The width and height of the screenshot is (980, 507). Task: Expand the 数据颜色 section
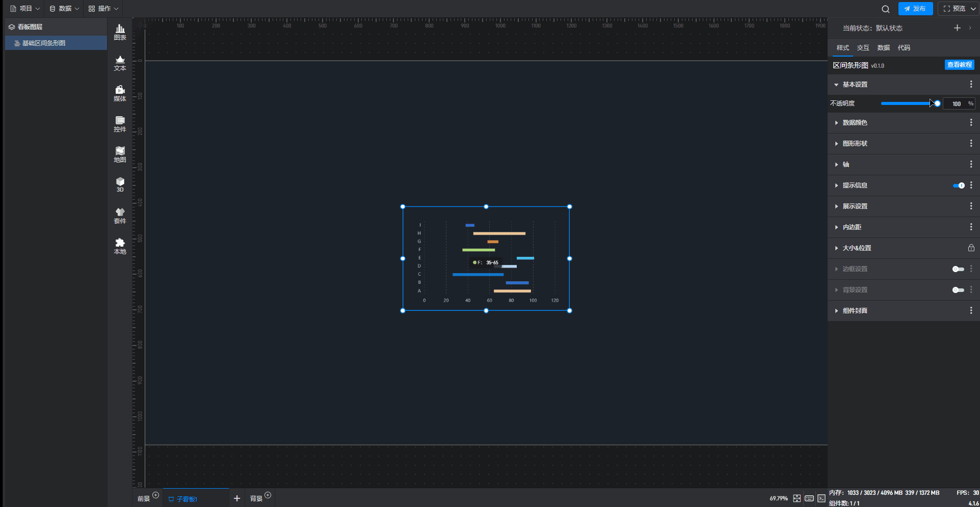tap(855, 123)
